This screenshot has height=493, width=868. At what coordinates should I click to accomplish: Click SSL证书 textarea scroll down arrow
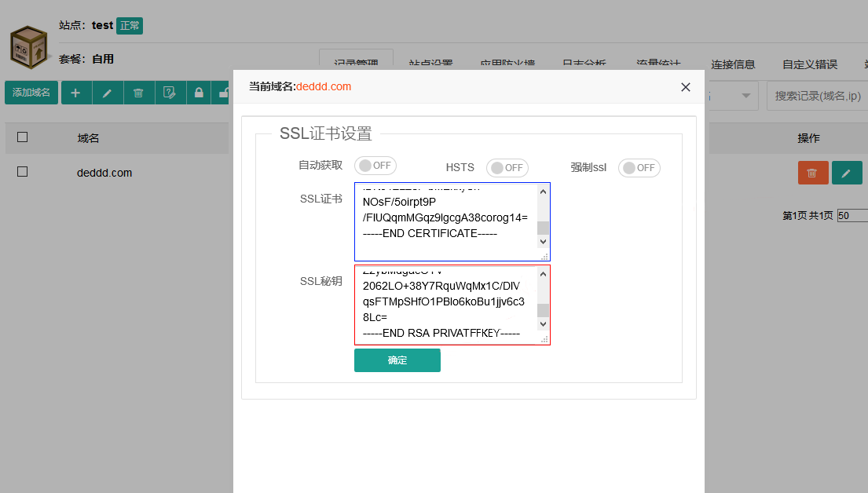pyautogui.click(x=543, y=242)
